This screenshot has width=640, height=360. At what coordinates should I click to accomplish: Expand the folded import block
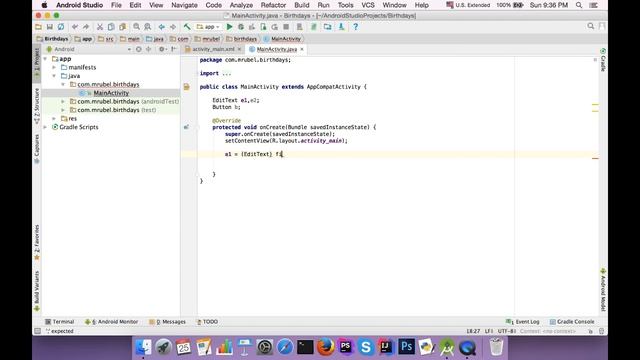click(x=227, y=73)
